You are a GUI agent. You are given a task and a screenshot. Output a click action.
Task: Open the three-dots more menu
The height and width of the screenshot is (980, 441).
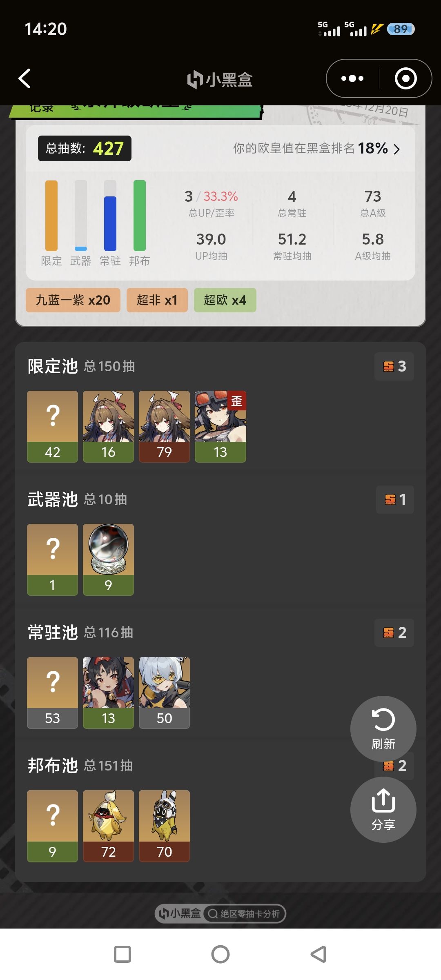coord(352,78)
